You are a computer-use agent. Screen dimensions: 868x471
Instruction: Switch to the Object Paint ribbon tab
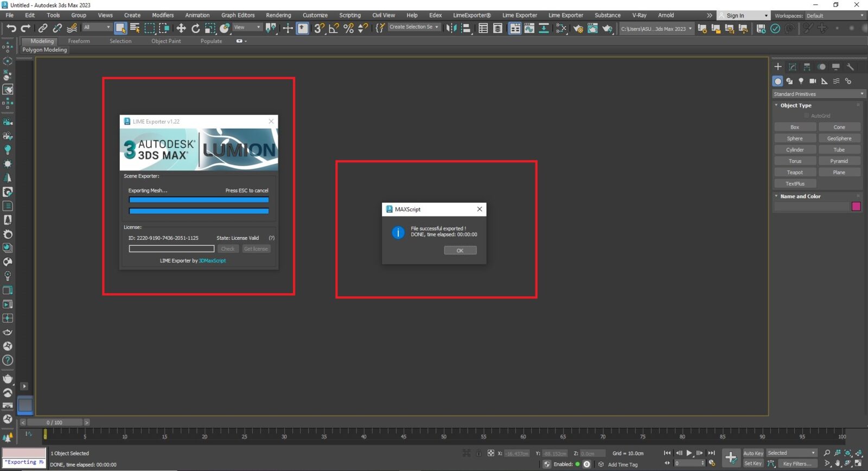(166, 41)
